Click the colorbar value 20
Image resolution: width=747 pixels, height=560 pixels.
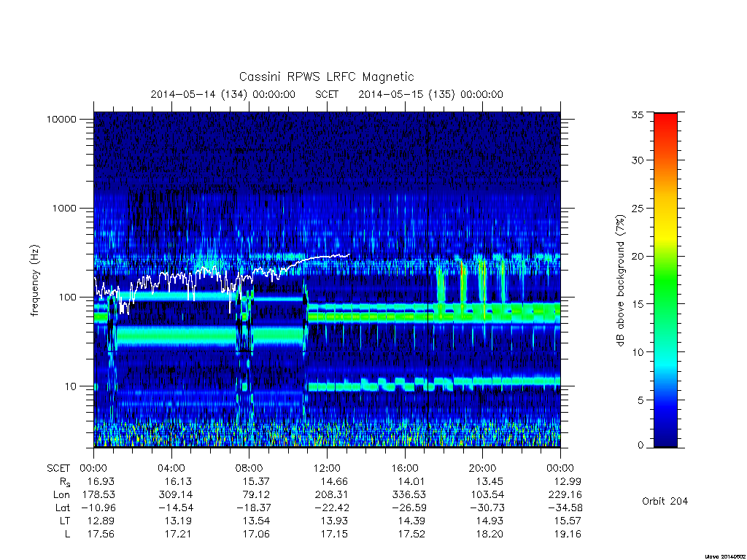click(x=637, y=256)
